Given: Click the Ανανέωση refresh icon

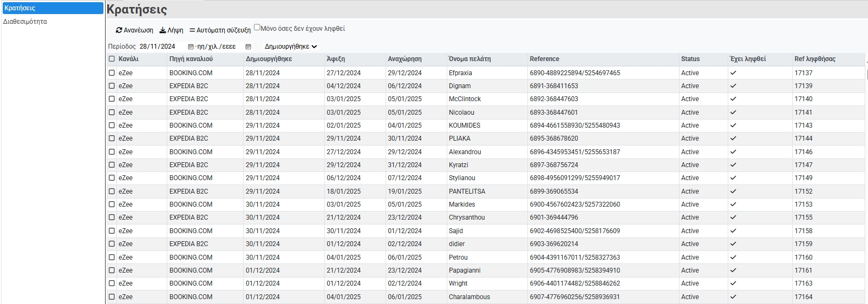Looking at the screenshot, I should pyautogui.click(x=119, y=30).
